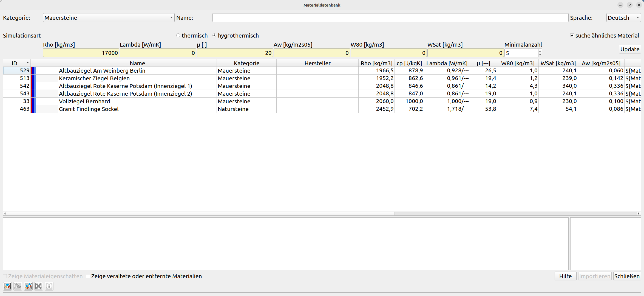The height and width of the screenshot is (296, 644).
Task: Toggle suche ähnliches Material checkbox
Action: 572,36
